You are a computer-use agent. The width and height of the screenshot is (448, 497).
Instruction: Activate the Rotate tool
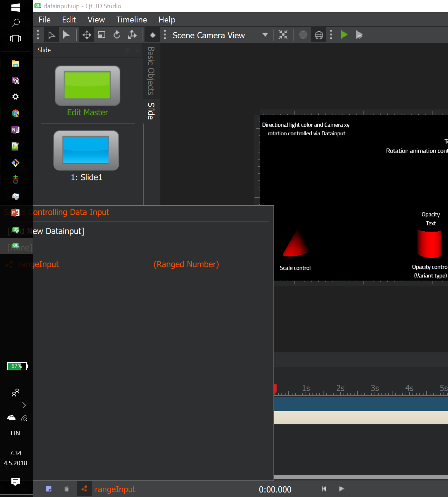(117, 35)
